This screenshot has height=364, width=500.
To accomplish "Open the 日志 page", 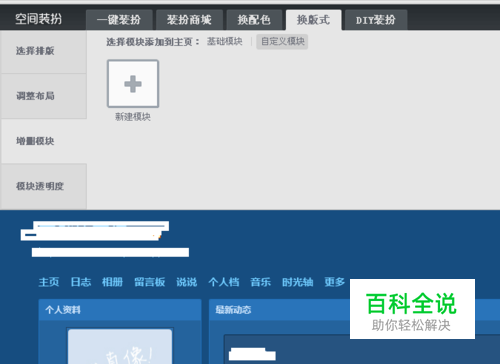I will coord(81,282).
